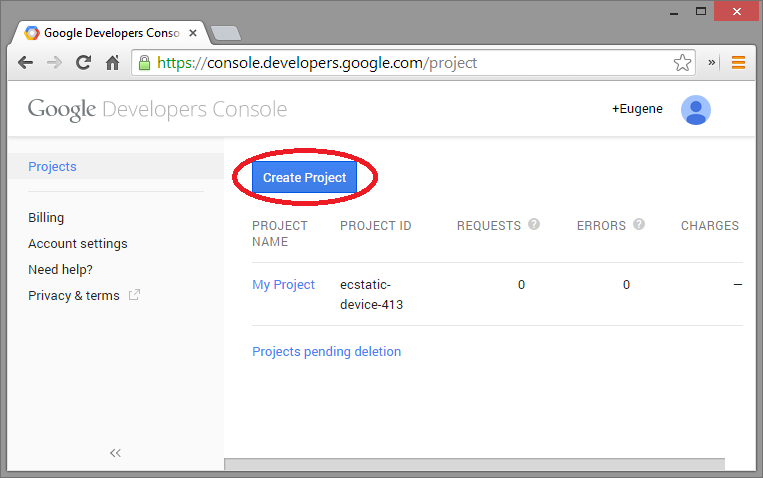Open the user avatar profile icon
This screenshot has width=763, height=478.
tap(695, 110)
